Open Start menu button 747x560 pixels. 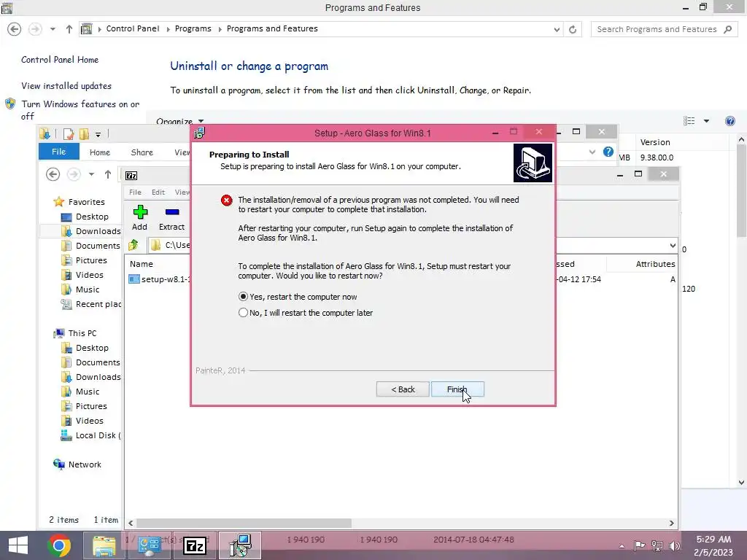click(x=18, y=545)
